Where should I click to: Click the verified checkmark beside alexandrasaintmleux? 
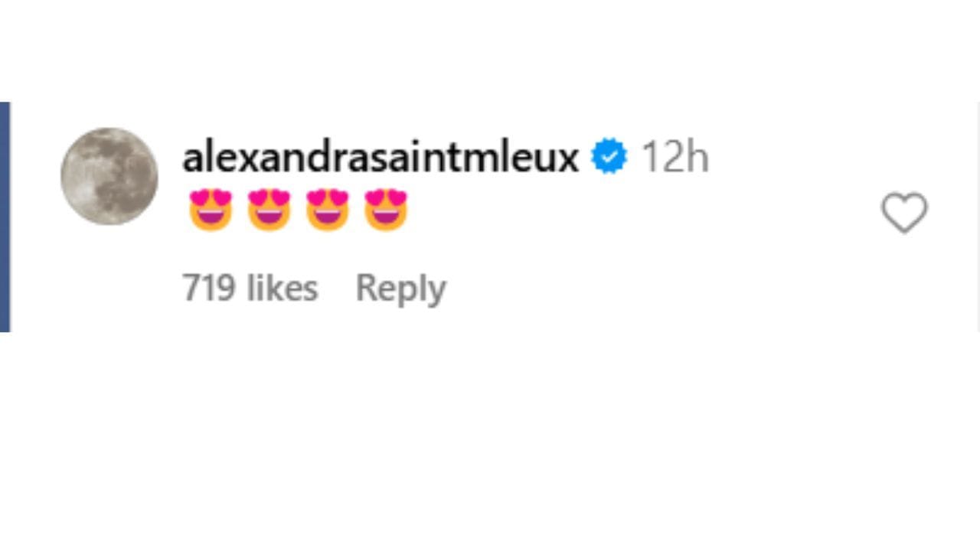point(608,156)
